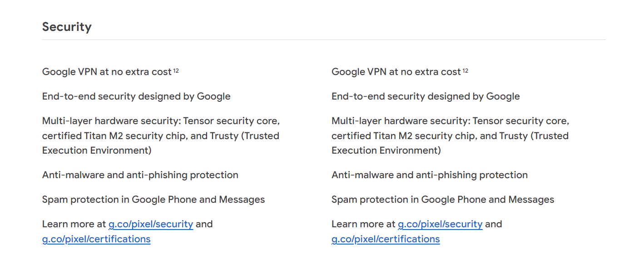Open g.co/pixel/security link in left column
The height and width of the screenshot is (270, 644).
[151, 224]
